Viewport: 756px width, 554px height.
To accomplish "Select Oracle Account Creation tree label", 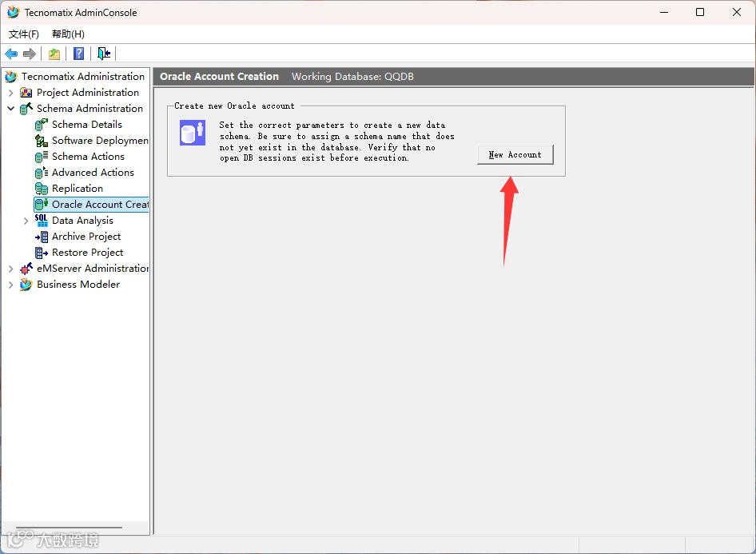I will 100,205.
